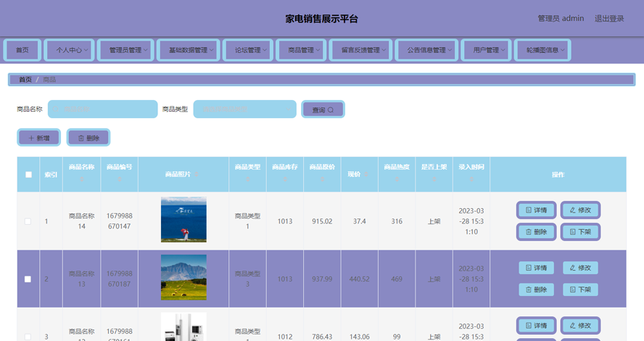Screen dimensions: 644x341
Task: Check the checkbox for row 2
Action: [x=28, y=279]
